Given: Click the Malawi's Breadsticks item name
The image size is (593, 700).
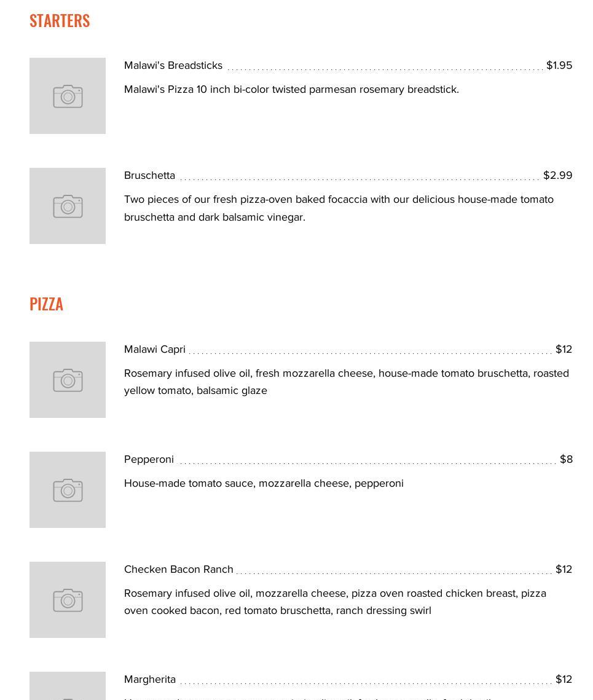Looking at the screenshot, I should tap(173, 65).
